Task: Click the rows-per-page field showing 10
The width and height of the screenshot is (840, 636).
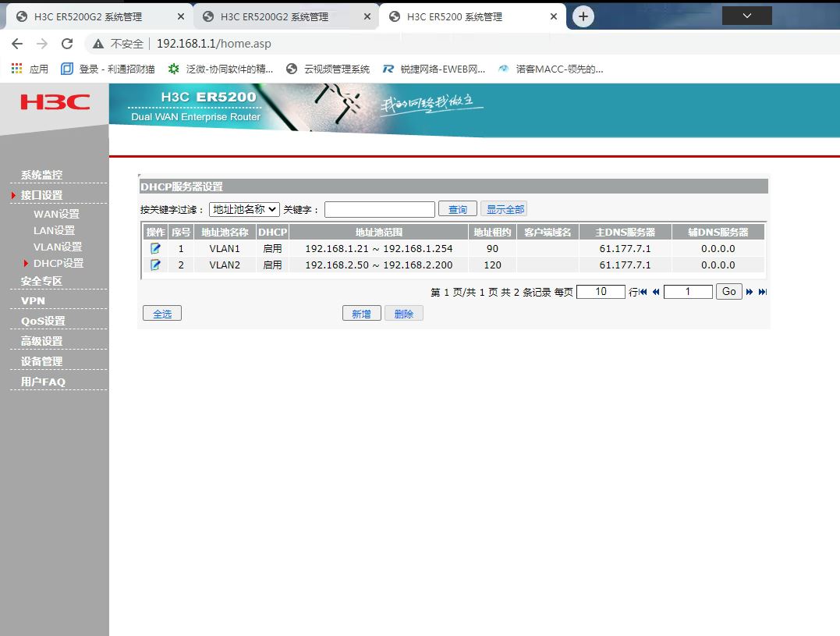Action: [x=601, y=292]
